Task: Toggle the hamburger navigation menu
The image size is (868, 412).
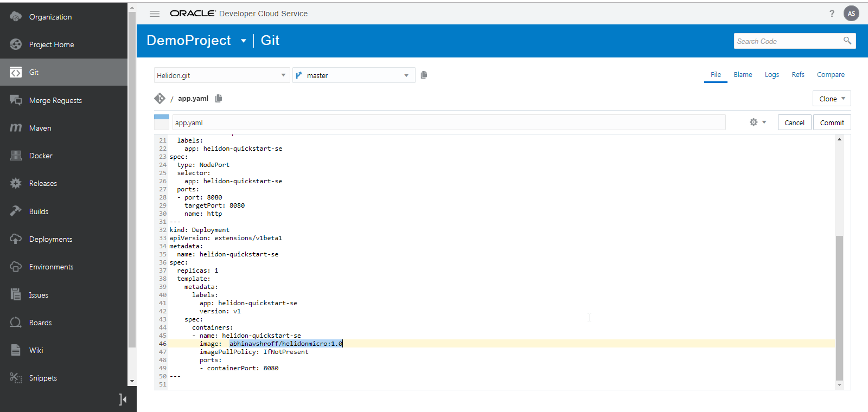Action: point(155,14)
